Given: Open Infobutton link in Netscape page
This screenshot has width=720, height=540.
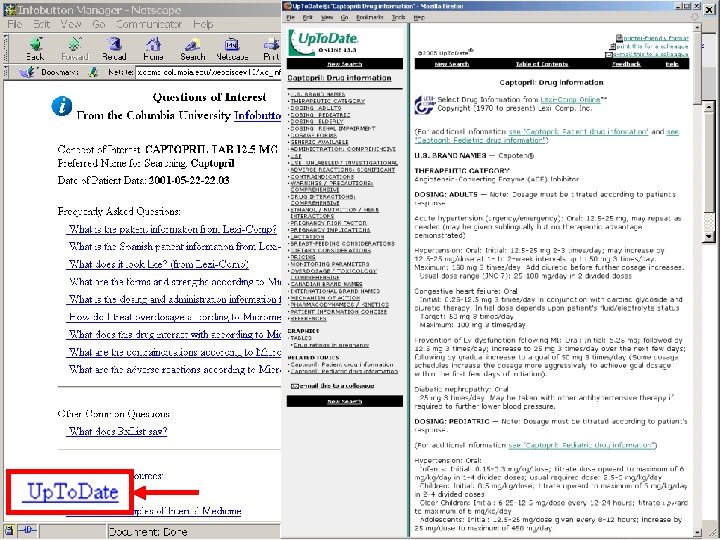Looking at the screenshot, I should [257, 115].
